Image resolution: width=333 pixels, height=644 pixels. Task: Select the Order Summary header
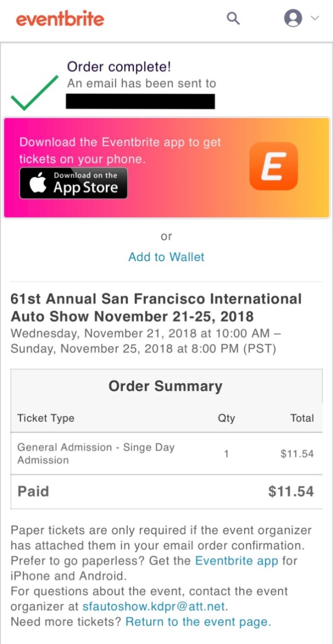[x=165, y=386]
